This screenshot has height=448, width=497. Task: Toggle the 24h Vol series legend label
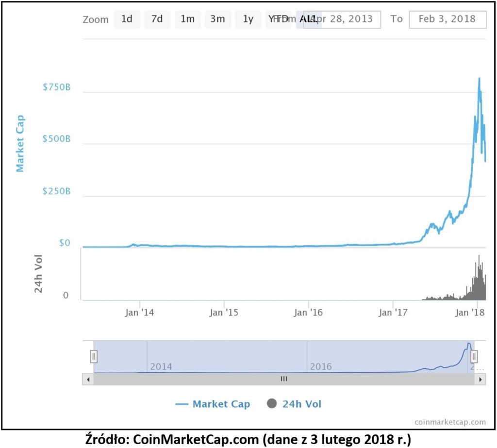click(x=301, y=404)
